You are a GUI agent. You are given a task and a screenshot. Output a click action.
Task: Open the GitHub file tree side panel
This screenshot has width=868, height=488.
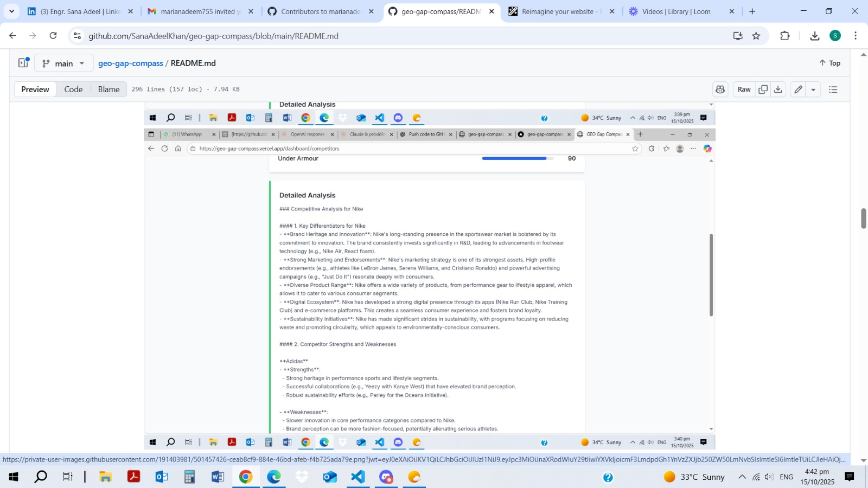(x=23, y=63)
